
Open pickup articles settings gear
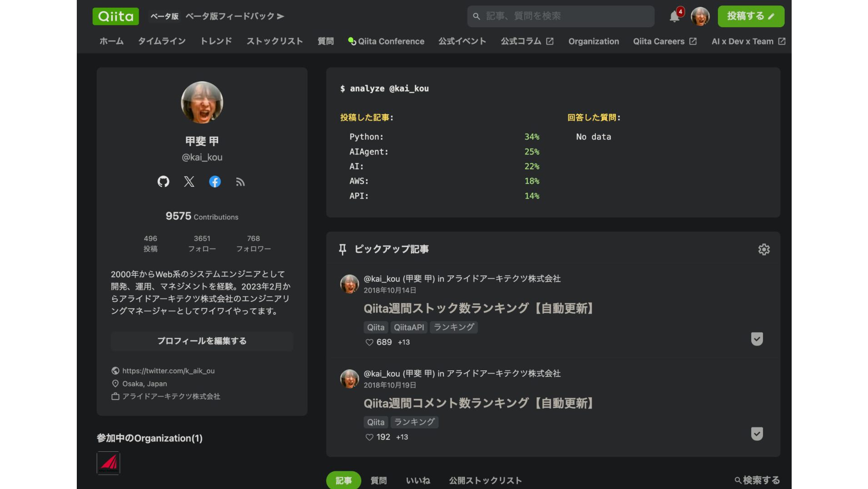tap(764, 249)
